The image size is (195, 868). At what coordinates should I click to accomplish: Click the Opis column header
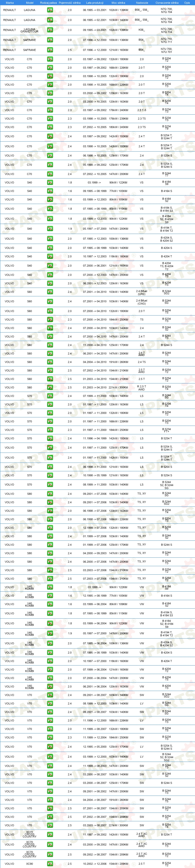(187, 3)
